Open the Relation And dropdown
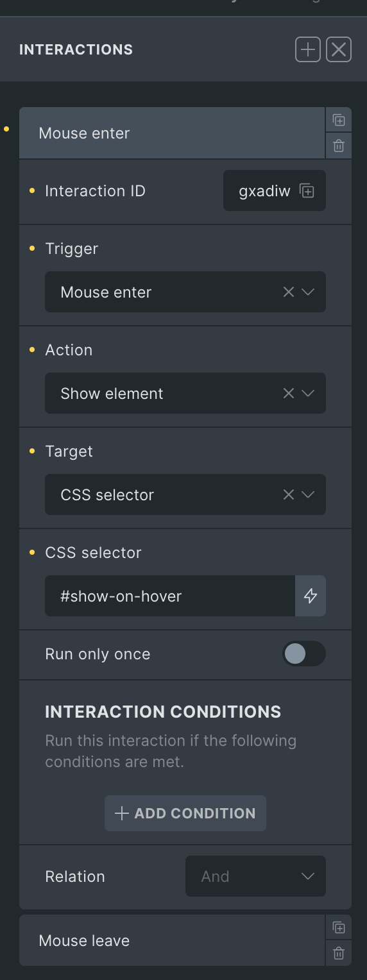Screen dimensions: 367x980 point(255,876)
